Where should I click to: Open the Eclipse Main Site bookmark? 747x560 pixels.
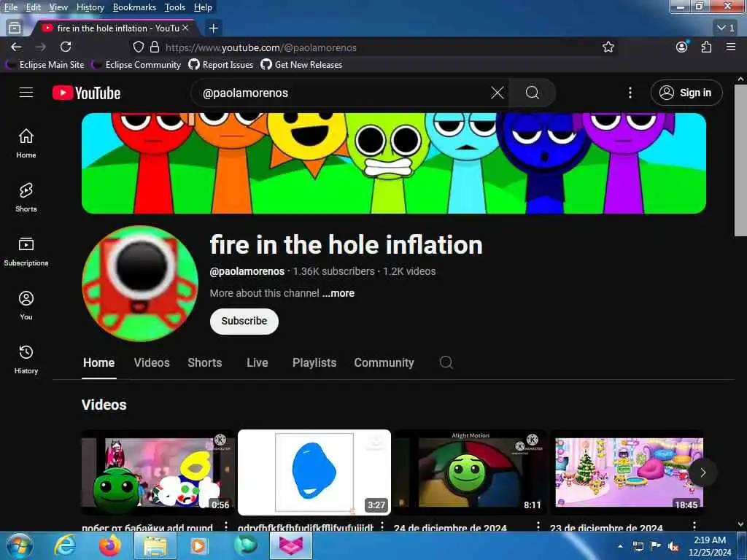coord(45,65)
